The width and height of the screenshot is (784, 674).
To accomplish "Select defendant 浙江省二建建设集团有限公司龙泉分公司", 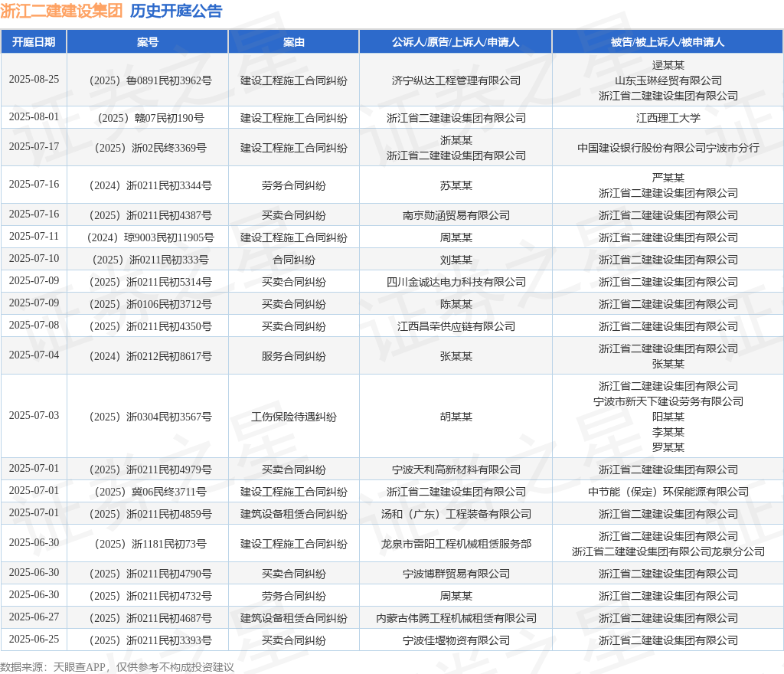I will [668, 551].
